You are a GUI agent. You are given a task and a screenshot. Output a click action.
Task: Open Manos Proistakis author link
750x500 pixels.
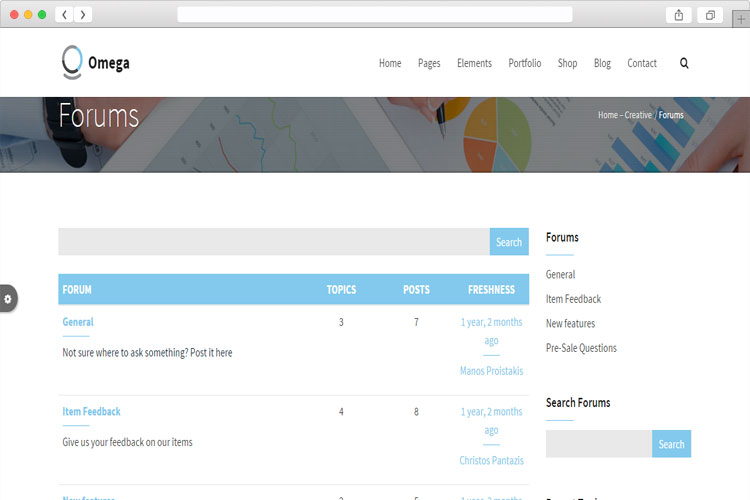[x=491, y=371]
